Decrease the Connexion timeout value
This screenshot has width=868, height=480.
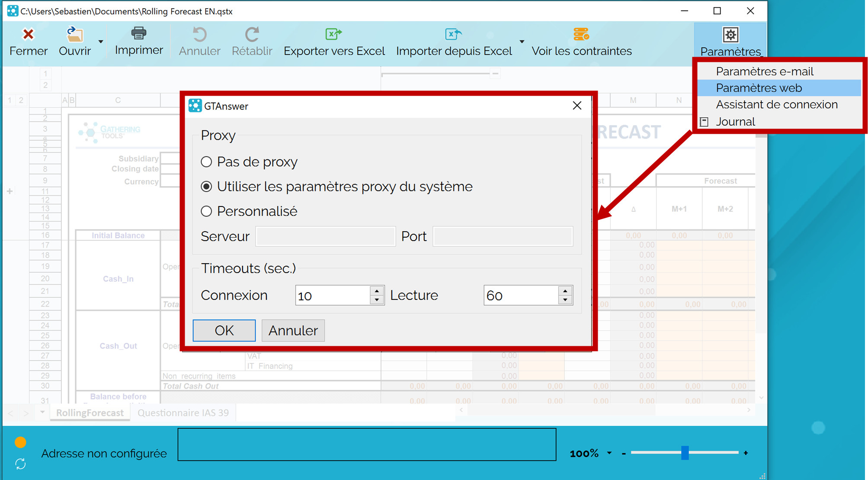[377, 300]
